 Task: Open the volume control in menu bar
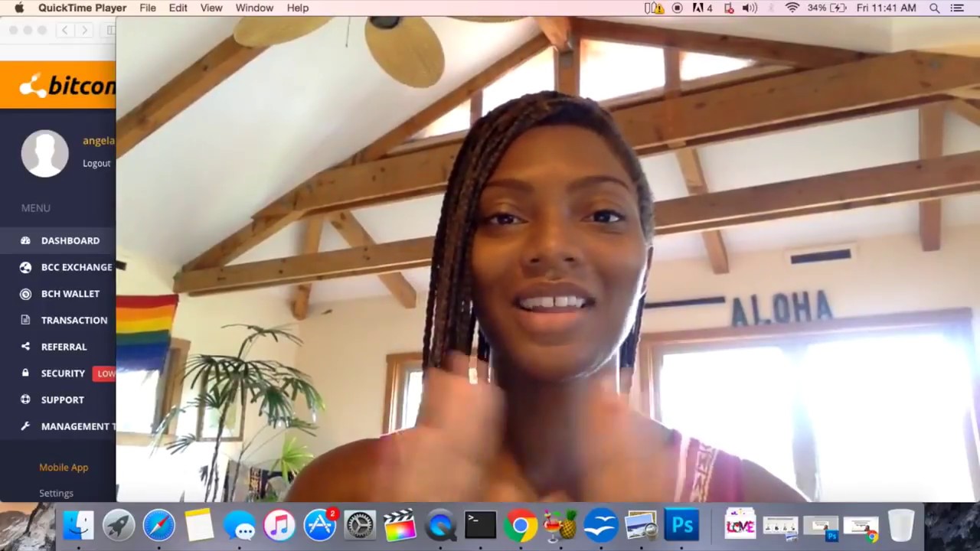tap(750, 8)
